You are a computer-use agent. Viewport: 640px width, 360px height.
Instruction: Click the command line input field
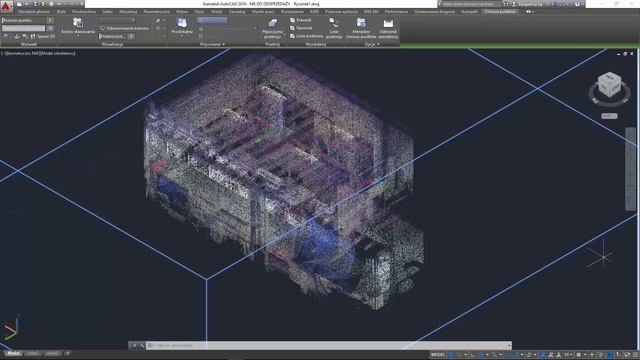click(x=329, y=346)
